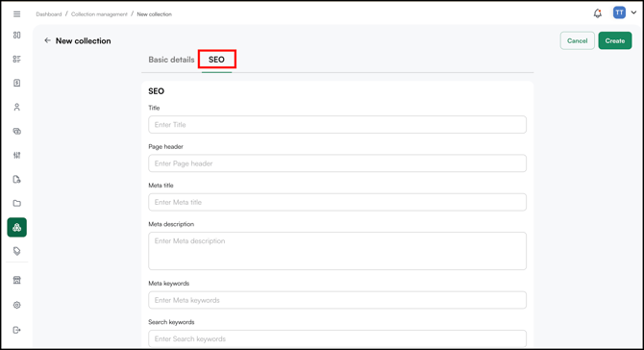Focus the Page header input field

click(x=337, y=163)
